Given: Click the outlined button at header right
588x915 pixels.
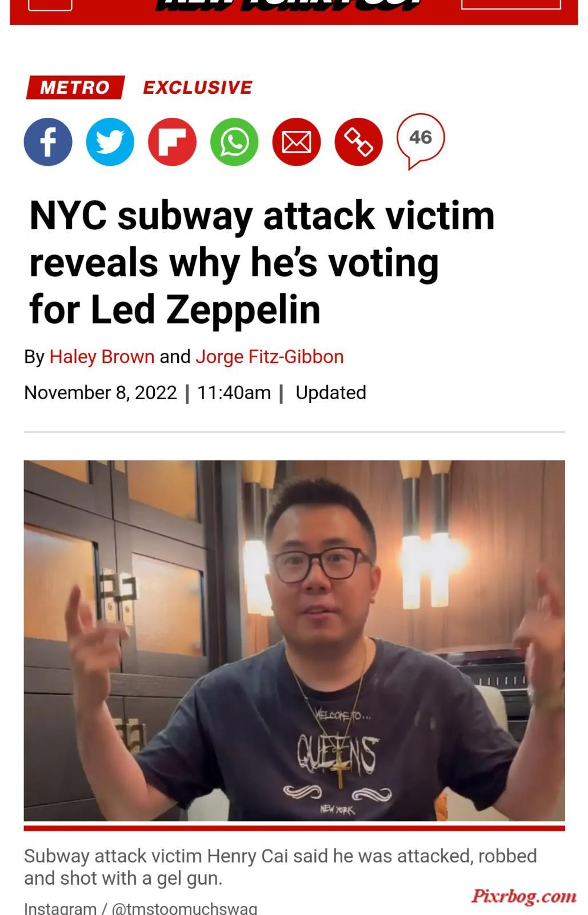Looking at the screenshot, I should tap(511, 4).
